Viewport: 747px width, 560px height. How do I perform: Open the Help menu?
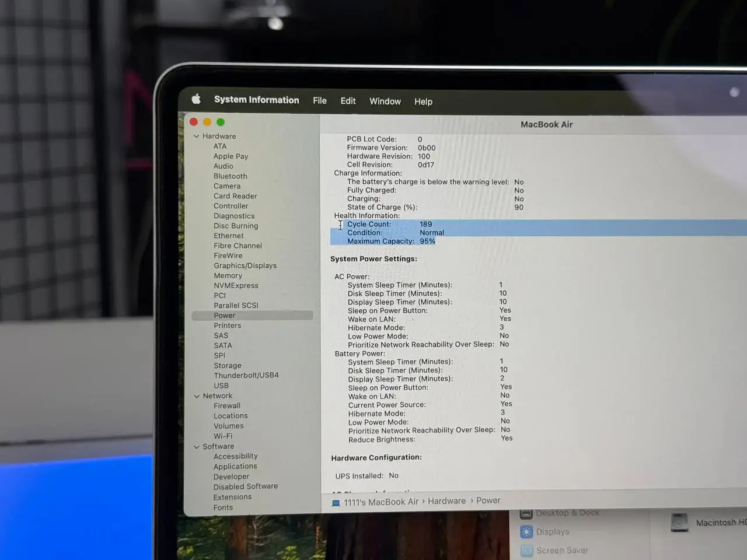point(423,101)
